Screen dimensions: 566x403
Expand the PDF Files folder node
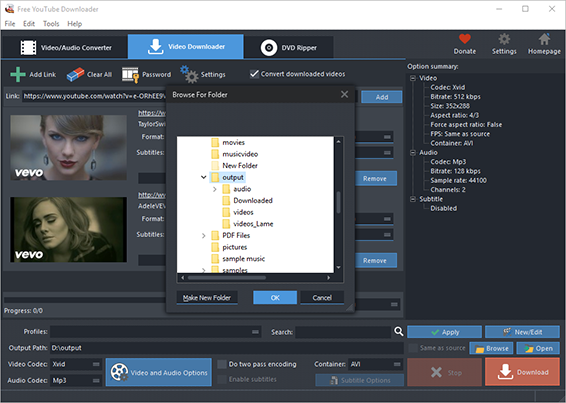[204, 235]
